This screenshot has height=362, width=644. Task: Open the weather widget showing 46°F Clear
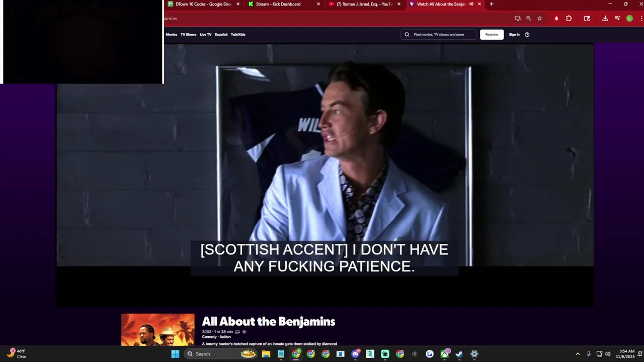[x=16, y=353]
